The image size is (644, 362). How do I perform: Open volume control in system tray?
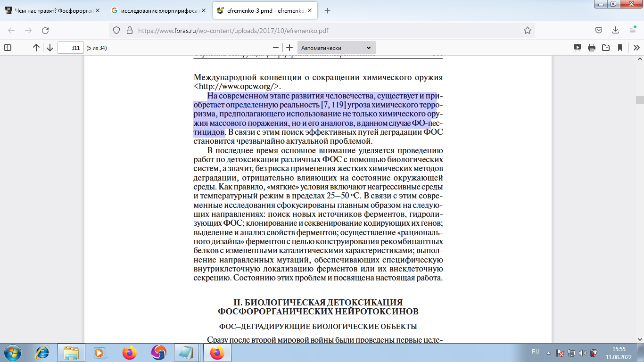coord(582,353)
